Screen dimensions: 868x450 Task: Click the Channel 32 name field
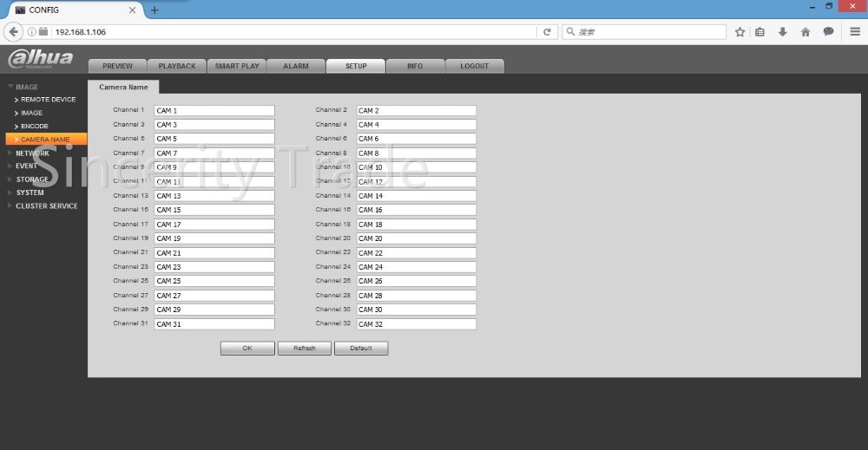(416, 324)
